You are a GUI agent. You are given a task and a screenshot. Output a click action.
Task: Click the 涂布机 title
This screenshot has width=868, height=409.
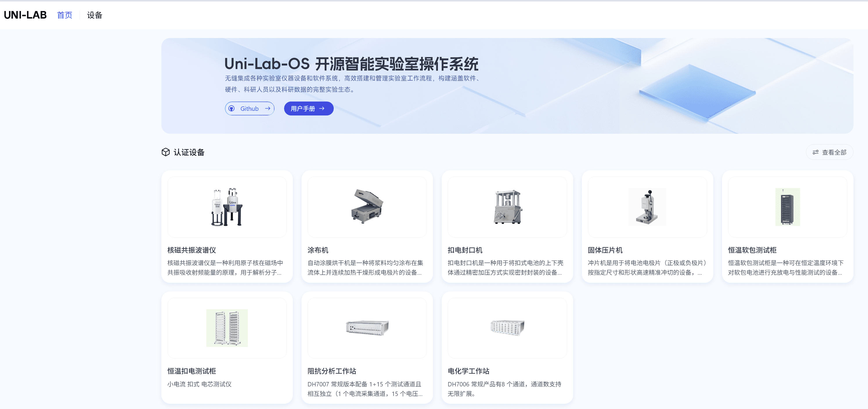[318, 250]
